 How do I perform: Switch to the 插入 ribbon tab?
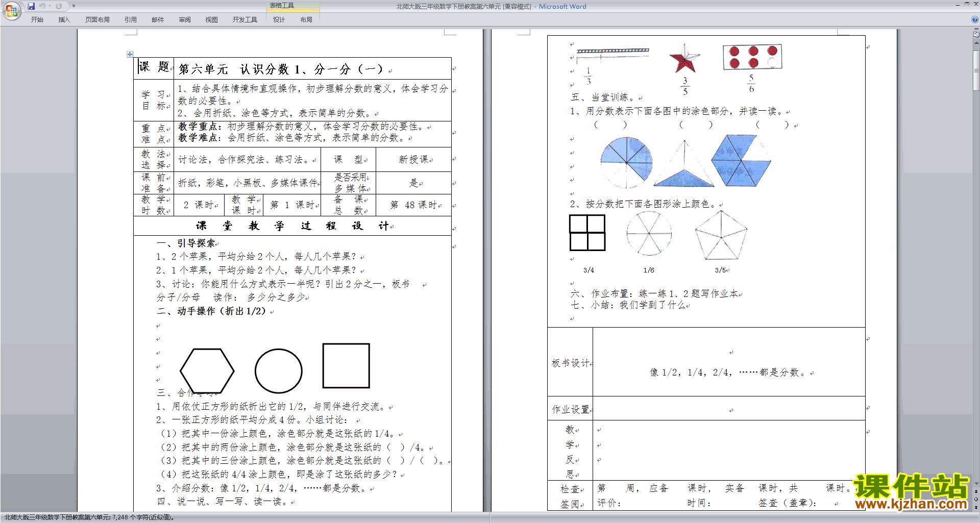click(64, 19)
